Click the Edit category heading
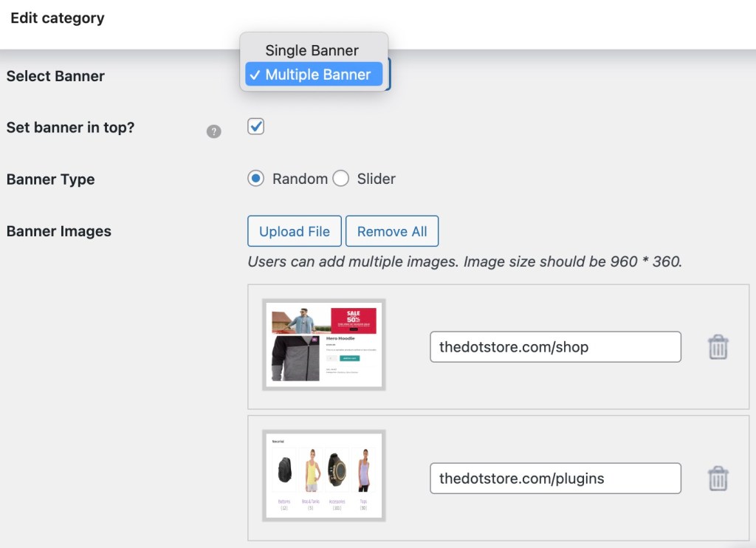Viewport: 756px width, 548px height. (58, 18)
